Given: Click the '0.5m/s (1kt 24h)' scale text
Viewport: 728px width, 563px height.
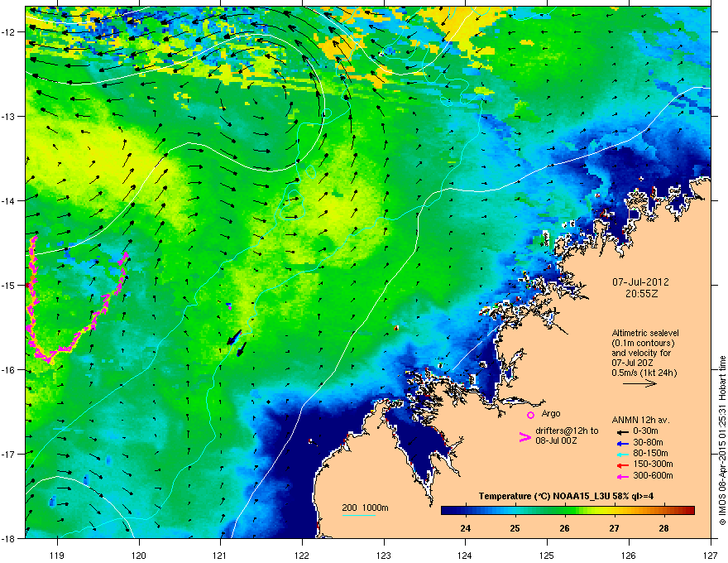Looking at the screenshot, I should point(644,373).
